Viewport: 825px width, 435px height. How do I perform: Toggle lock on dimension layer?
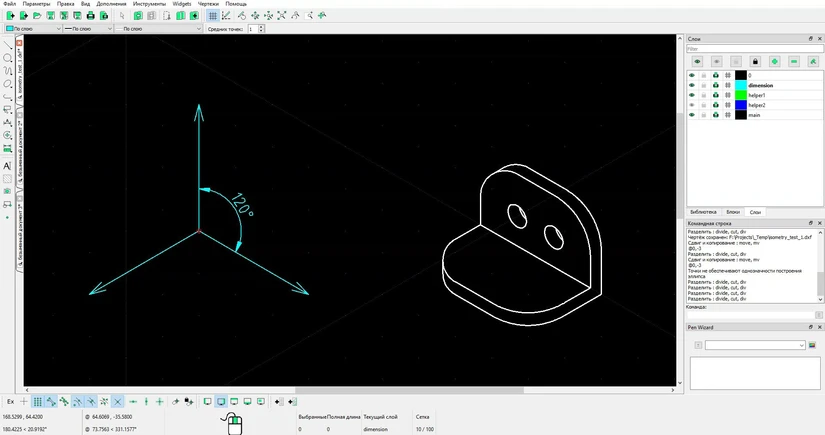(703, 85)
